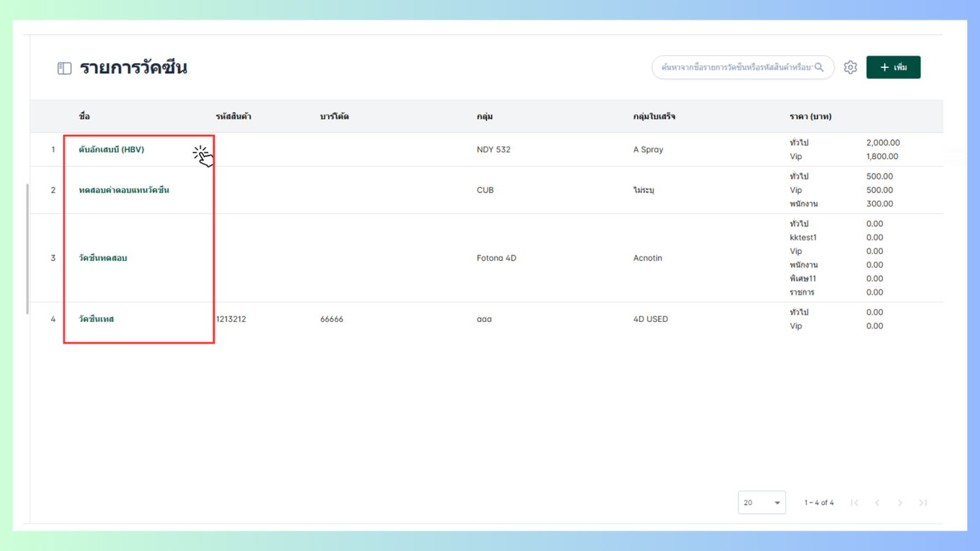
Task: Select the Acnotin receipt group cell
Action: point(647,258)
